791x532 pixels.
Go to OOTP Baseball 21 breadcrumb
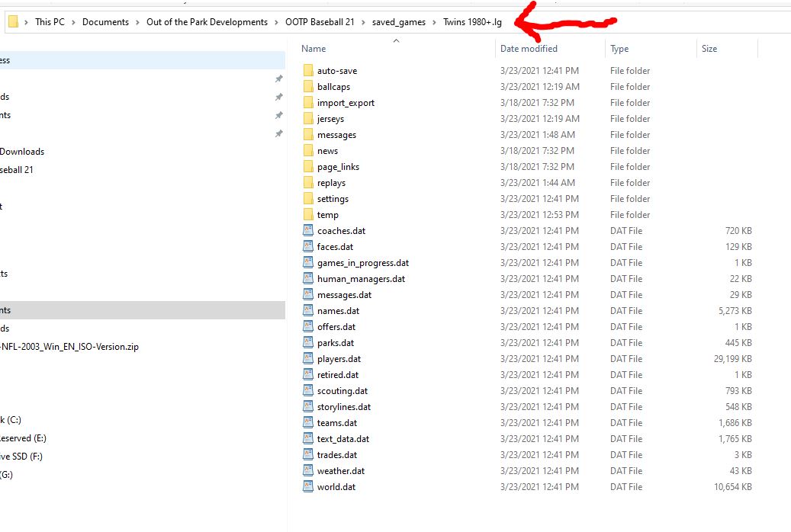coord(320,21)
